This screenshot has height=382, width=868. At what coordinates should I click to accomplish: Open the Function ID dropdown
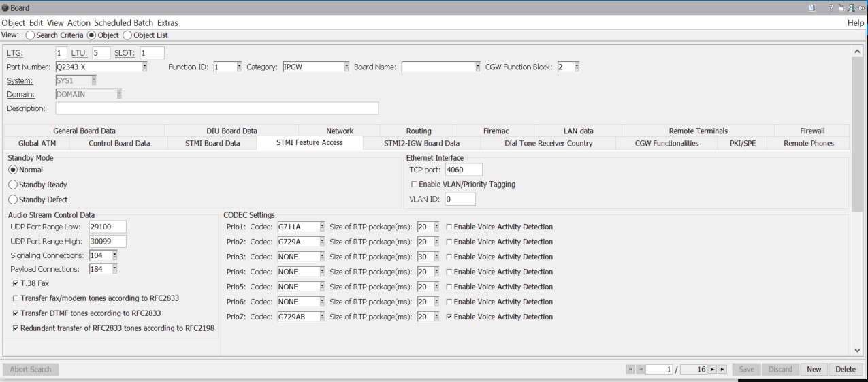pyautogui.click(x=239, y=67)
